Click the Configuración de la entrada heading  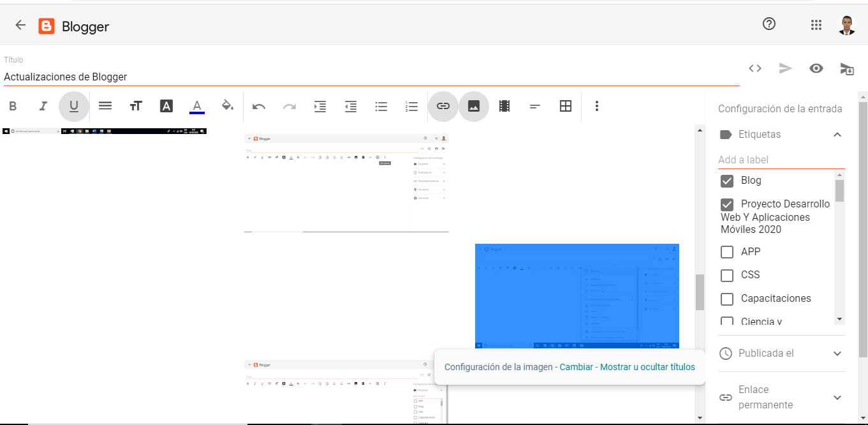780,109
